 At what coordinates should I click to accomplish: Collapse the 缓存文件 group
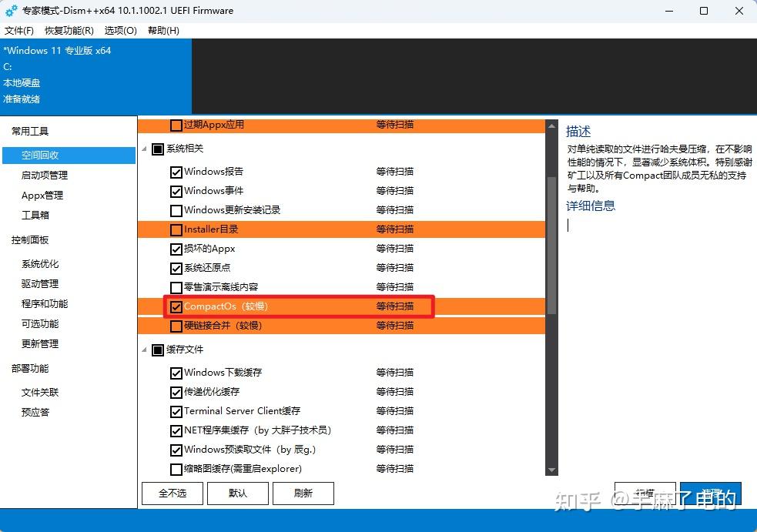143,349
